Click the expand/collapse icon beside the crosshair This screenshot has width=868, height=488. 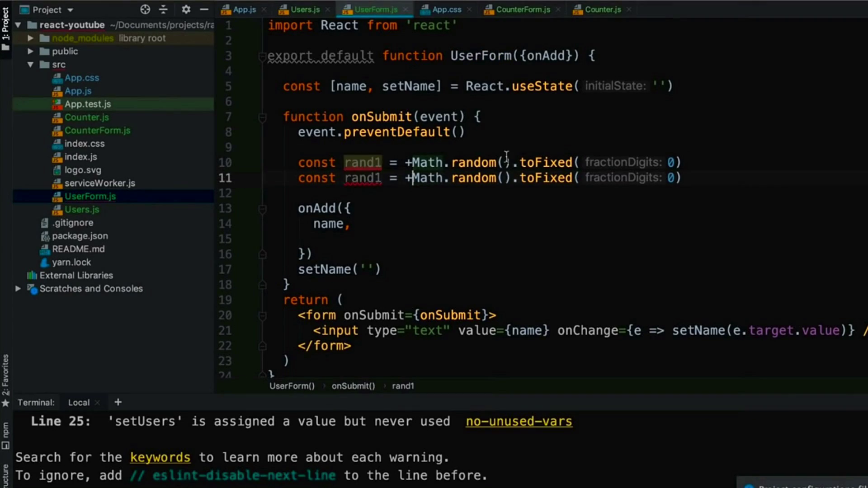pyautogui.click(x=163, y=9)
